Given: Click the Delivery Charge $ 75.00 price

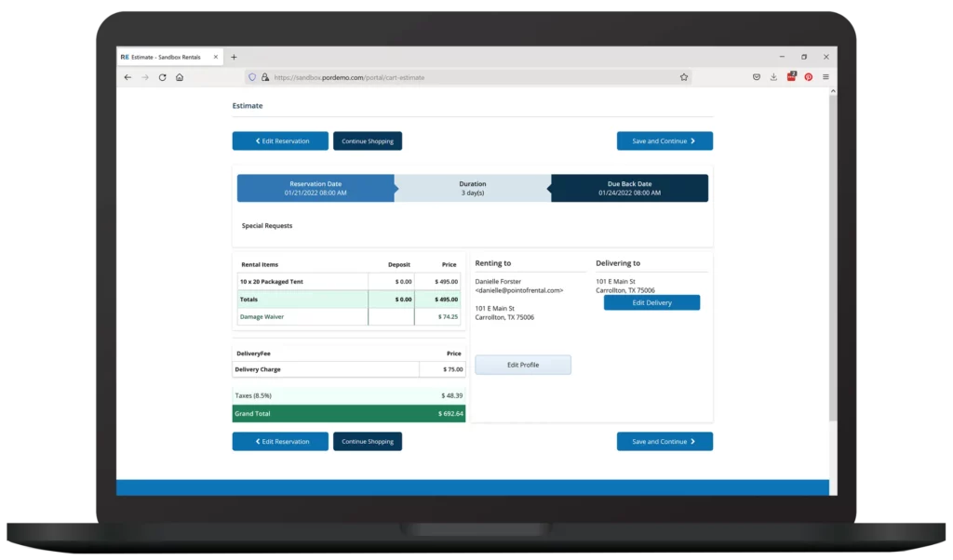Looking at the screenshot, I should pyautogui.click(x=453, y=369).
